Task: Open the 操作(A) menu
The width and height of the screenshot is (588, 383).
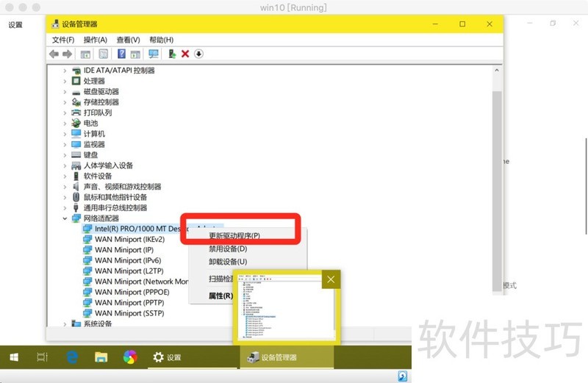Action: pyautogui.click(x=95, y=40)
